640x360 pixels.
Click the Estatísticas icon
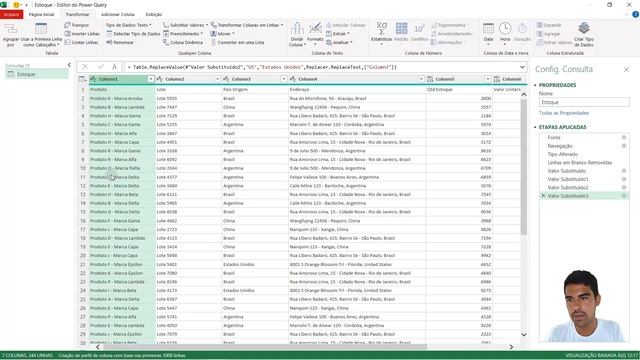point(382,29)
